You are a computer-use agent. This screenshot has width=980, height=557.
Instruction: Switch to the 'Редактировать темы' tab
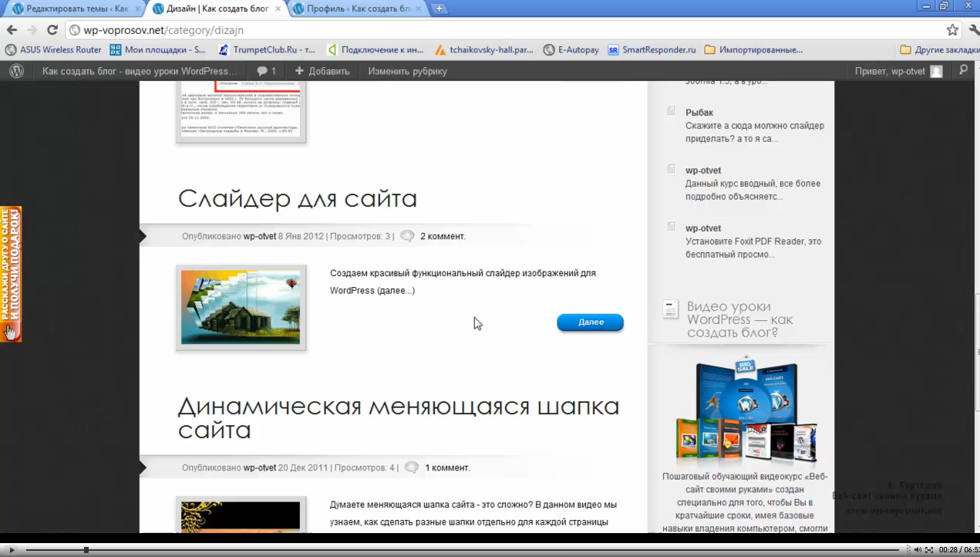tap(73, 9)
